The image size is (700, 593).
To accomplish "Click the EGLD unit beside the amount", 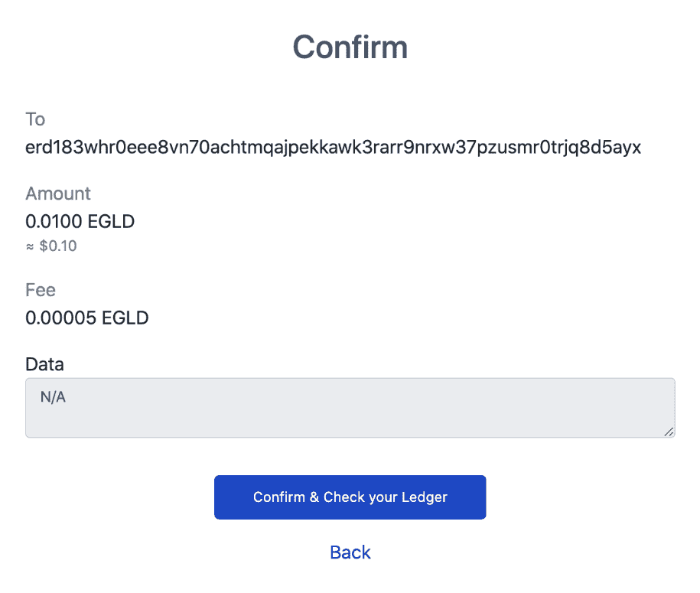I will pos(111,222).
